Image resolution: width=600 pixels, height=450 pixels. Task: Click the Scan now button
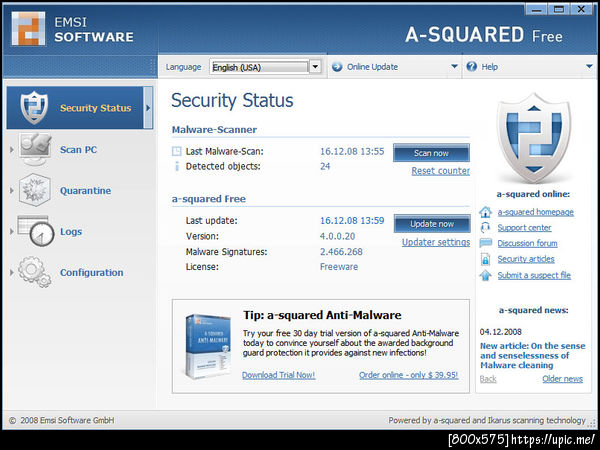point(431,153)
